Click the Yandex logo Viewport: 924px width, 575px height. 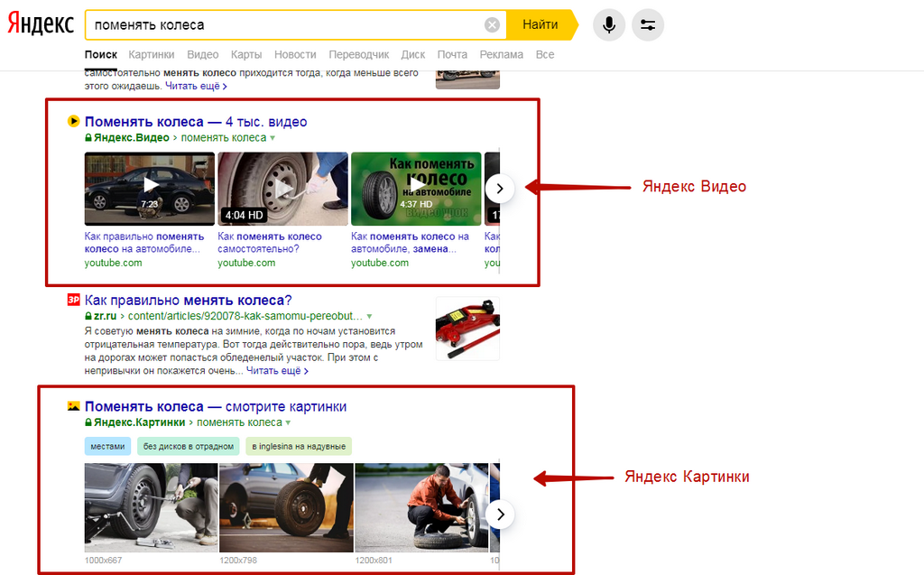40,24
